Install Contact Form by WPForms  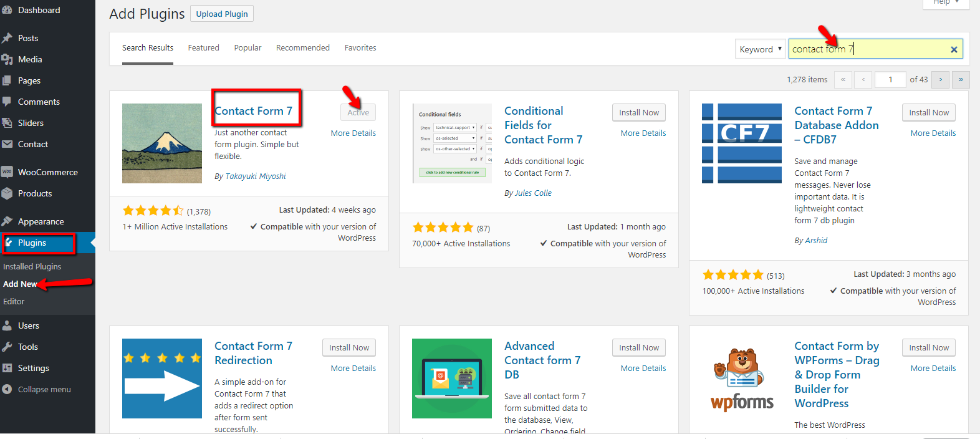(x=929, y=347)
